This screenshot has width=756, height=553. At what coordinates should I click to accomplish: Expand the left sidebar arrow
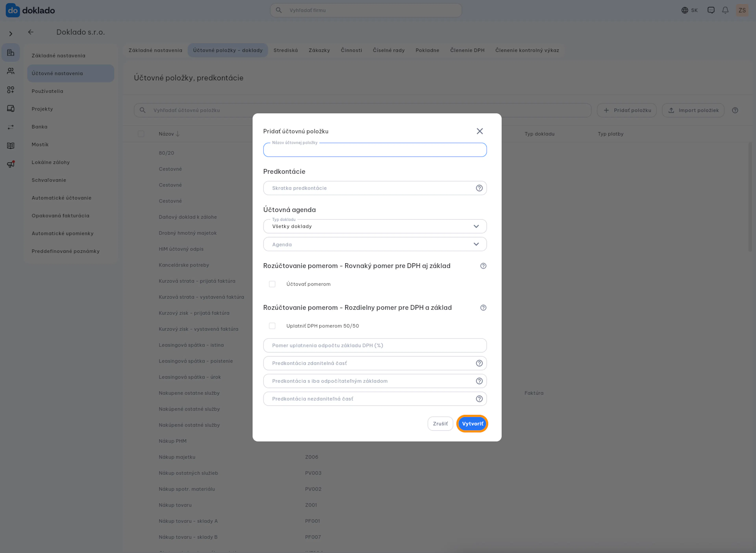coord(11,34)
